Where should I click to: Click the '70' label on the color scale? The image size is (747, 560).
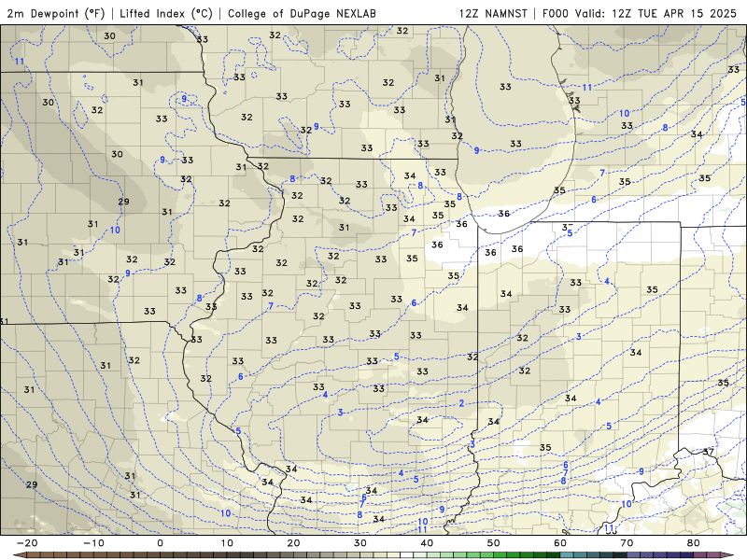click(627, 543)
